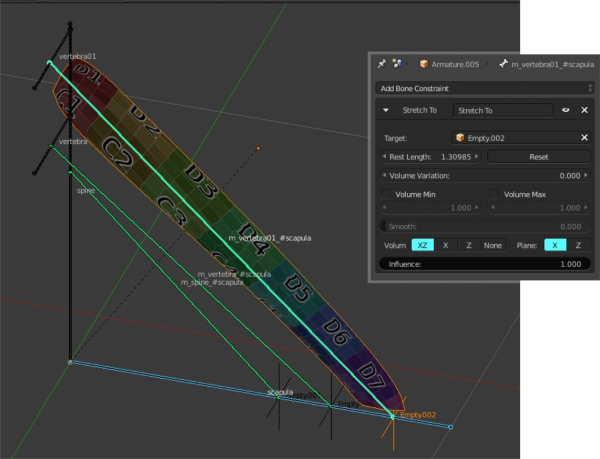Toggle Stretch To constraint visibility eye
The width and height of the screenshot is (600, 459).
click(x=566, y=110)
